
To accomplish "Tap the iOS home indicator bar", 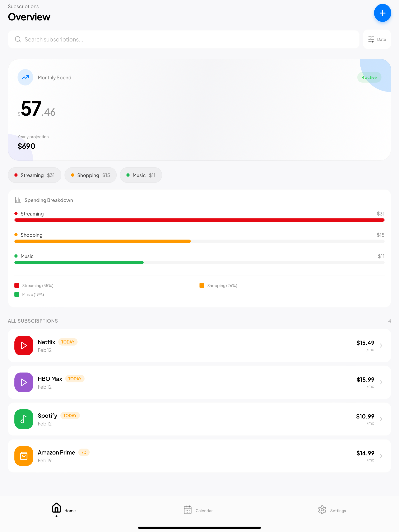I will tap(199, 528).
